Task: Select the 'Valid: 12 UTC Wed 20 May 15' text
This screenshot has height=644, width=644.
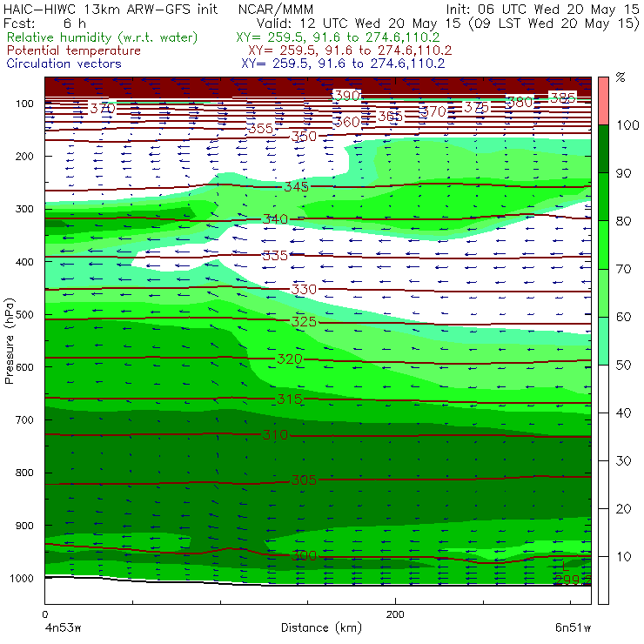Action: [x=359, y=23]
